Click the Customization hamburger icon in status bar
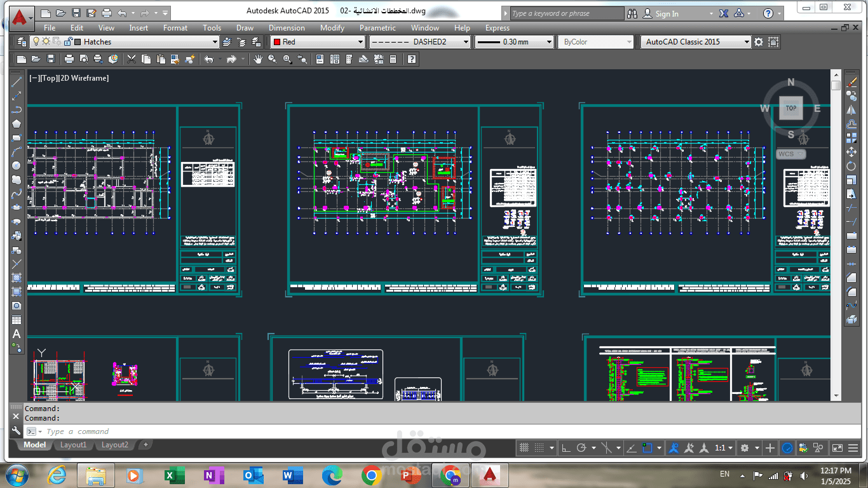Viewport: 868px width, 488px height. (855, 448)
